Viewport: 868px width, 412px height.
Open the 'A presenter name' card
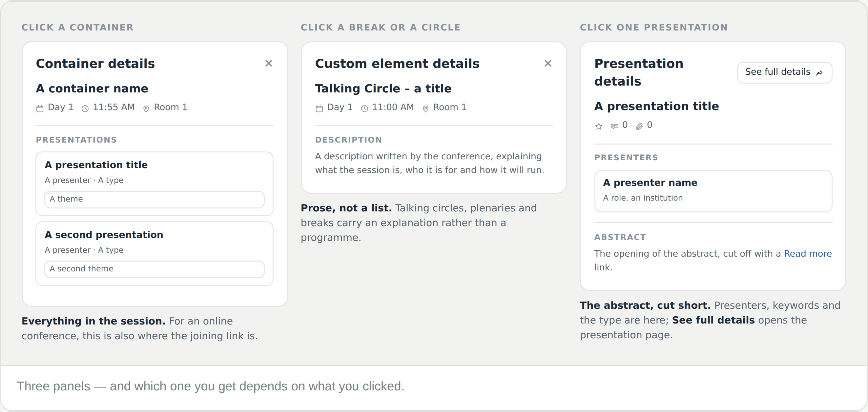point(713,191)
